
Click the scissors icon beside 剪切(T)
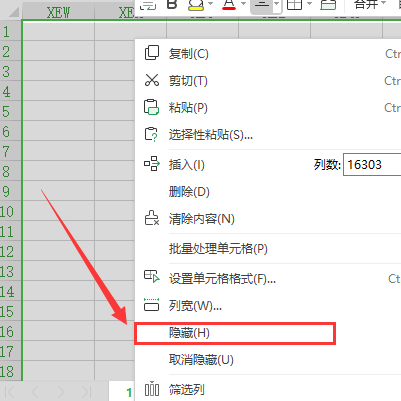click(152, 80)
